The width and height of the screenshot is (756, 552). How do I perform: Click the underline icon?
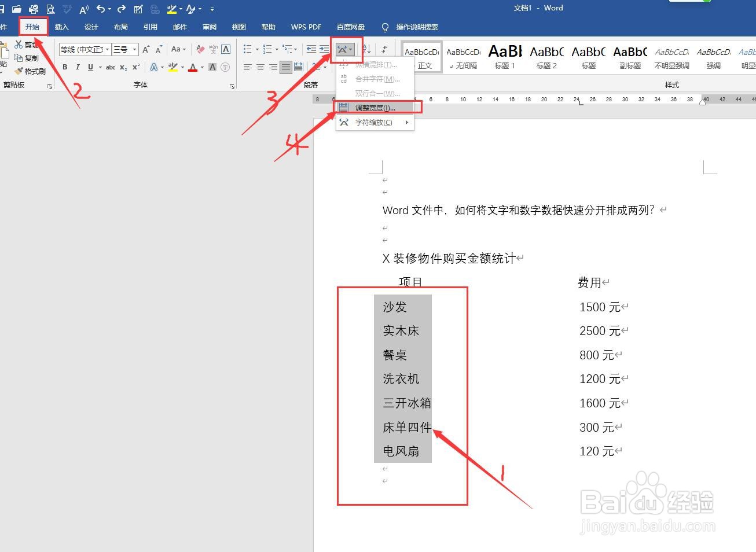(x=90, y=67)
